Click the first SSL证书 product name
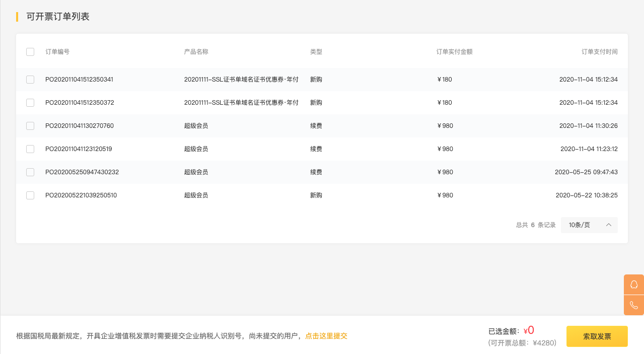Image resolution: width=644 pixels, height=354 pixels. (241, 80)
